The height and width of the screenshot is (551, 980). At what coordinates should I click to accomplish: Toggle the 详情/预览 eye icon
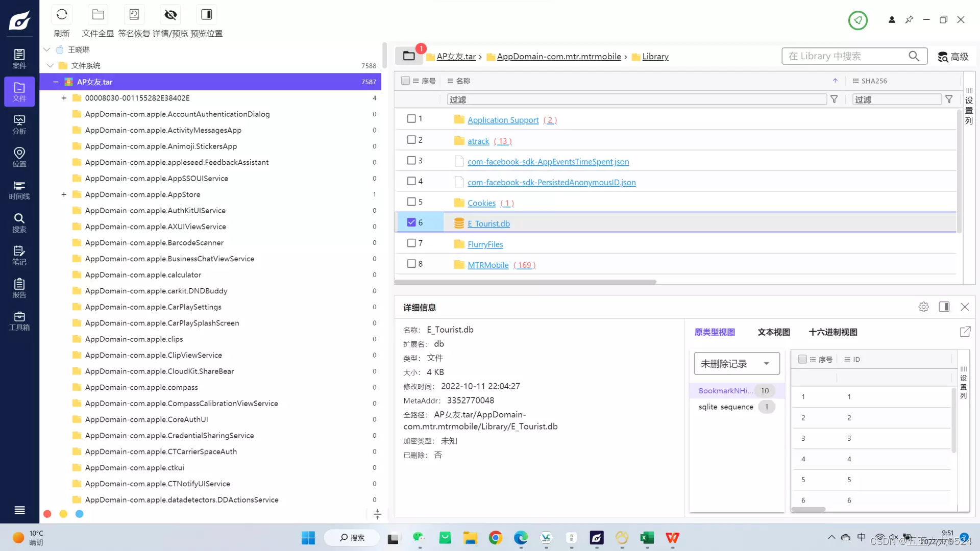point(170,15)
